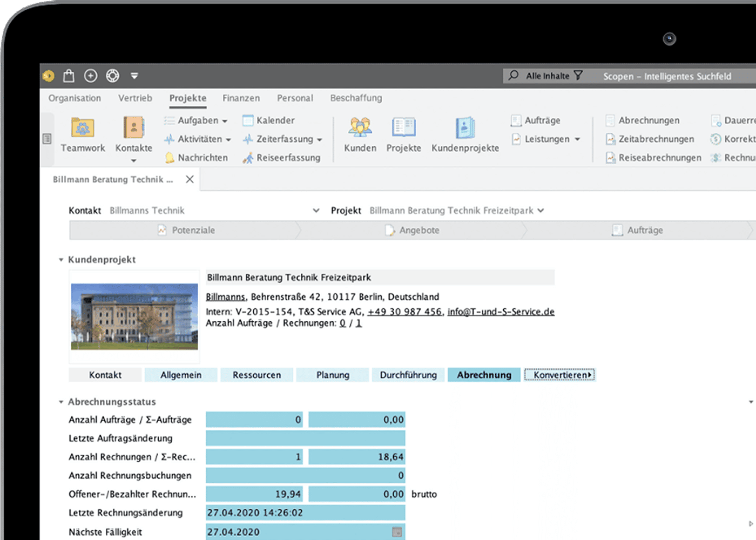Click the project building thumbnail
This screenshot has height=540, width=756.
[x=134, y=316]
